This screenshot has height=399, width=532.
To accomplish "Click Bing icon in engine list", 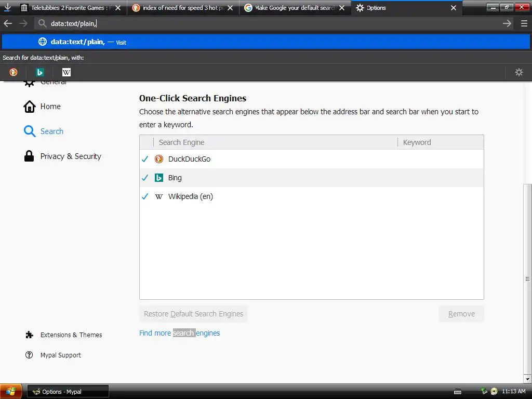I will coord(159,178).
